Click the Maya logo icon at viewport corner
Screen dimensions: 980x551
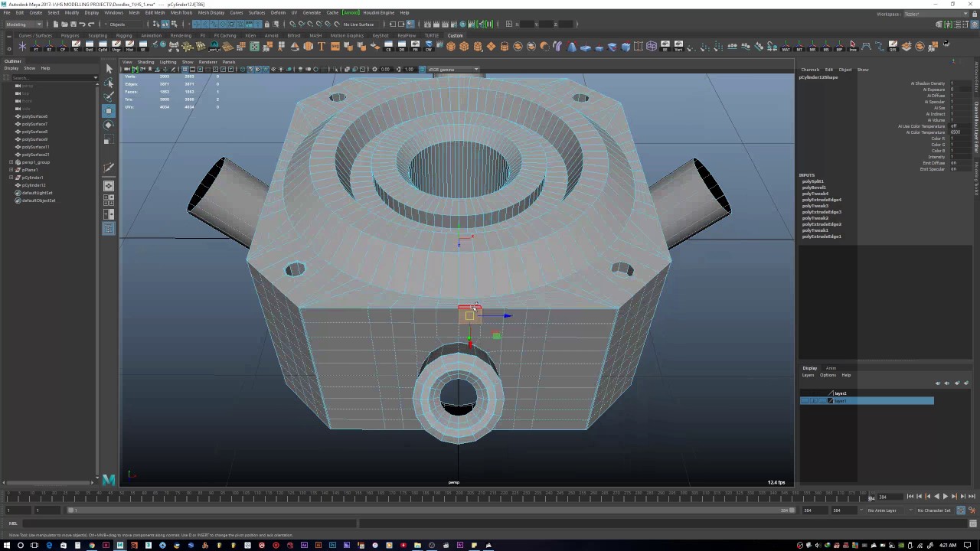pos(109,480)
